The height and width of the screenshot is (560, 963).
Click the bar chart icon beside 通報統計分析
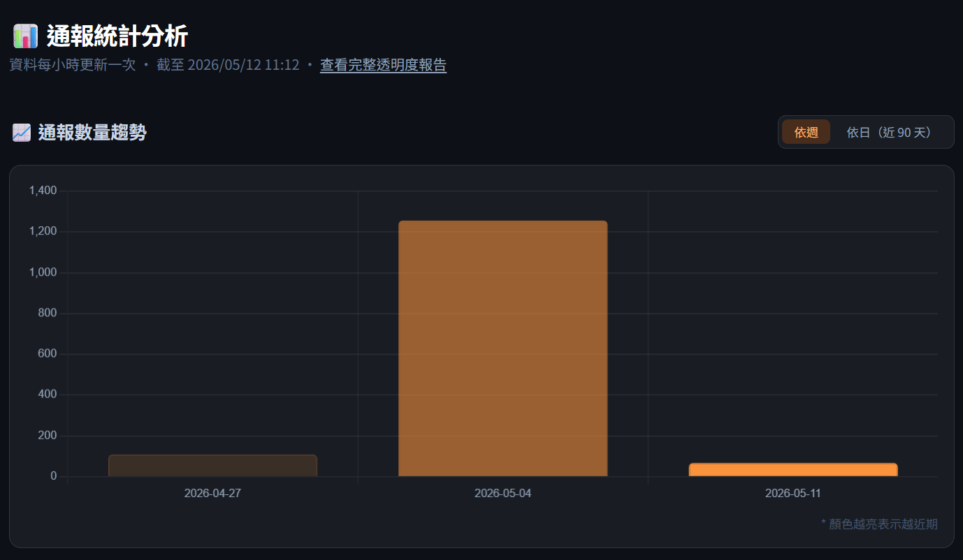[25, 36]
